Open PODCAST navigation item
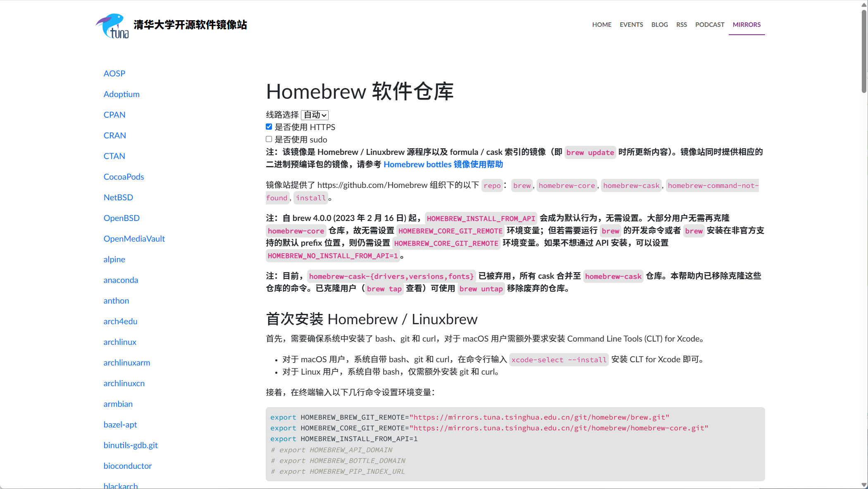 710,25
